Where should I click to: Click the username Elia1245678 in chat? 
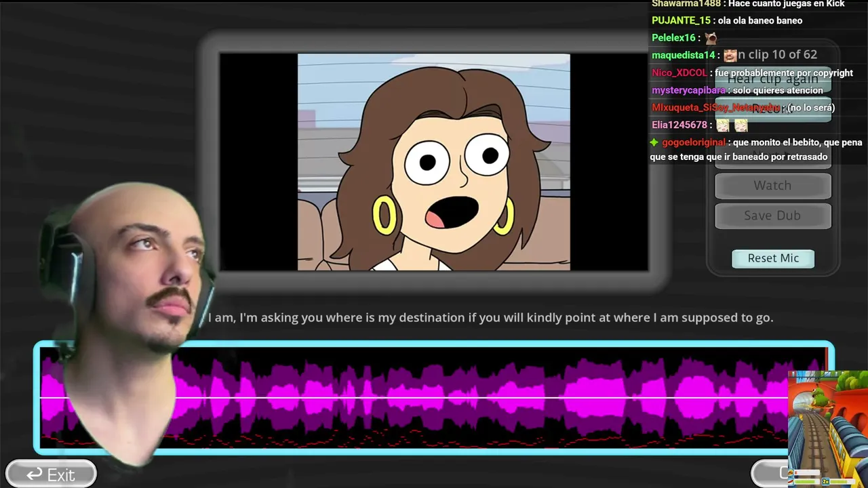coord(680,125)
